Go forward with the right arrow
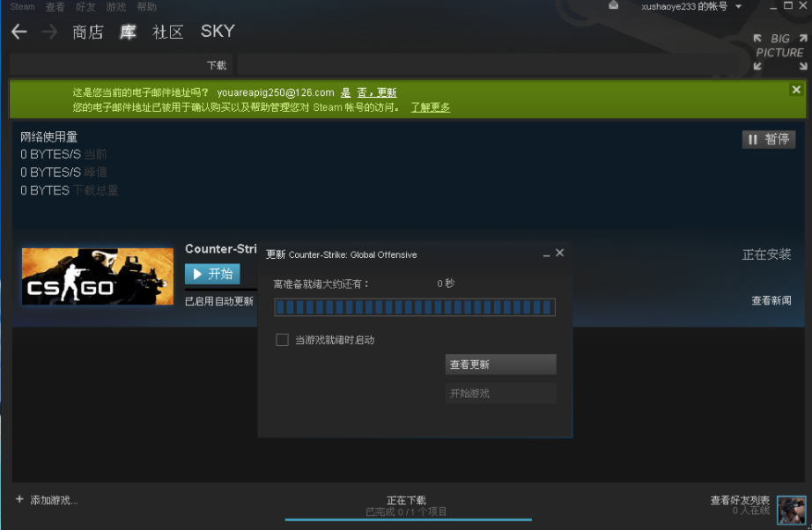812x530 pixels. tap(49, 32)
